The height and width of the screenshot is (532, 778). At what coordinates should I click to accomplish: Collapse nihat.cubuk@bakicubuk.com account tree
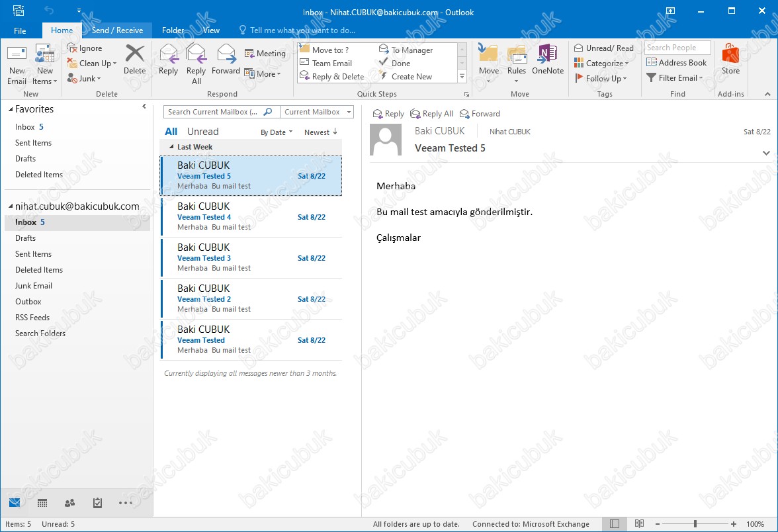pyautogui.click(x=11, y=206)
